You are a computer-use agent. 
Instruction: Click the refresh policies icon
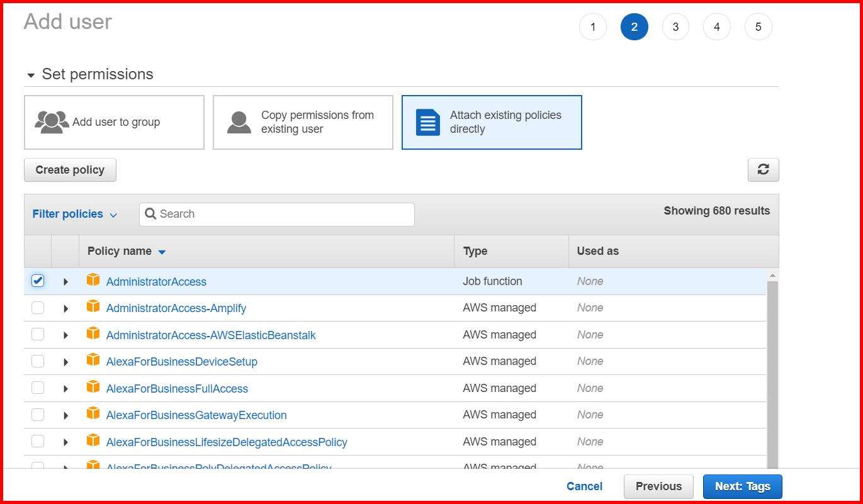(x=763, y=169)
